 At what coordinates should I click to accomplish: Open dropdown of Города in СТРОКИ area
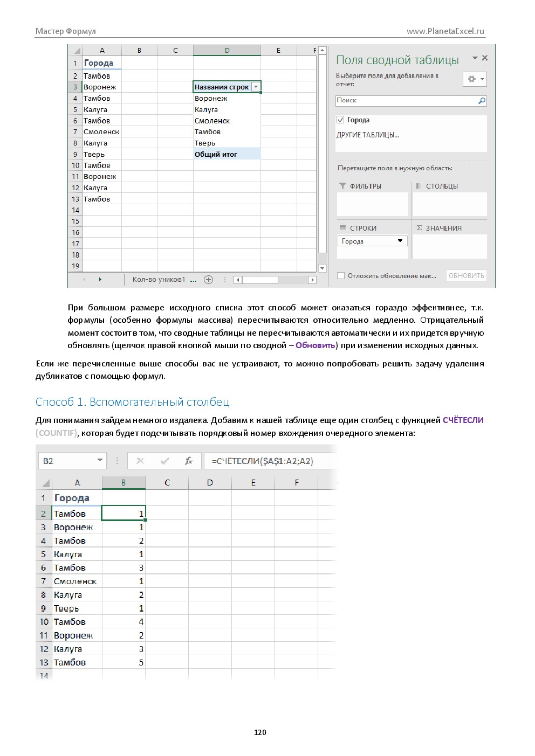pyautogui.click(x=400, y=241)
